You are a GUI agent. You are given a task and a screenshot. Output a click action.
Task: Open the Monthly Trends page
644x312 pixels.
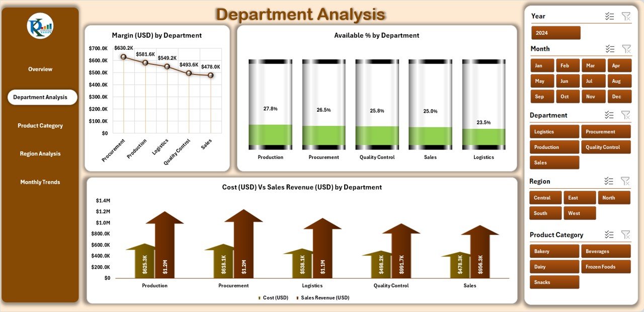pos(40,182)
